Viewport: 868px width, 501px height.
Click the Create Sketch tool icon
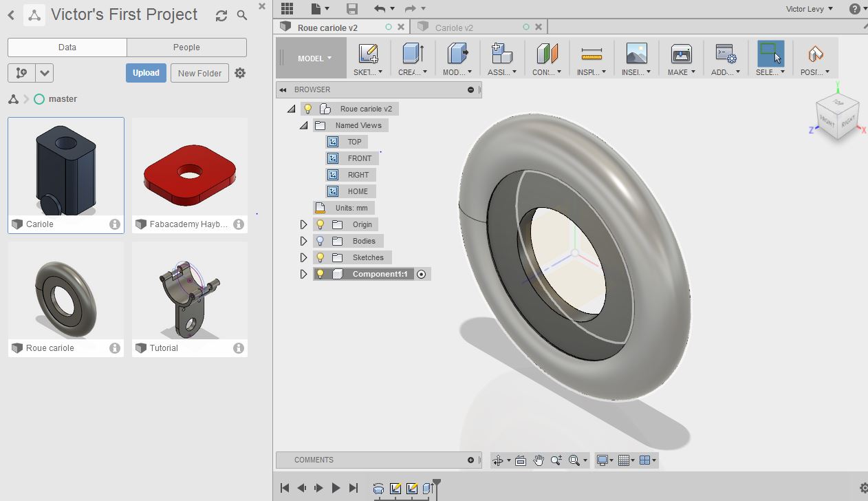[x=368, y=54]
